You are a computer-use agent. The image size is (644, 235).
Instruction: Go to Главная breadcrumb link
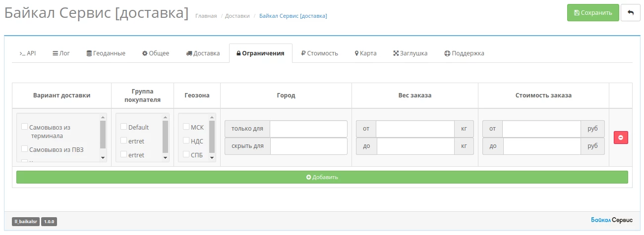pyautogui.click(x=206, y=16)
